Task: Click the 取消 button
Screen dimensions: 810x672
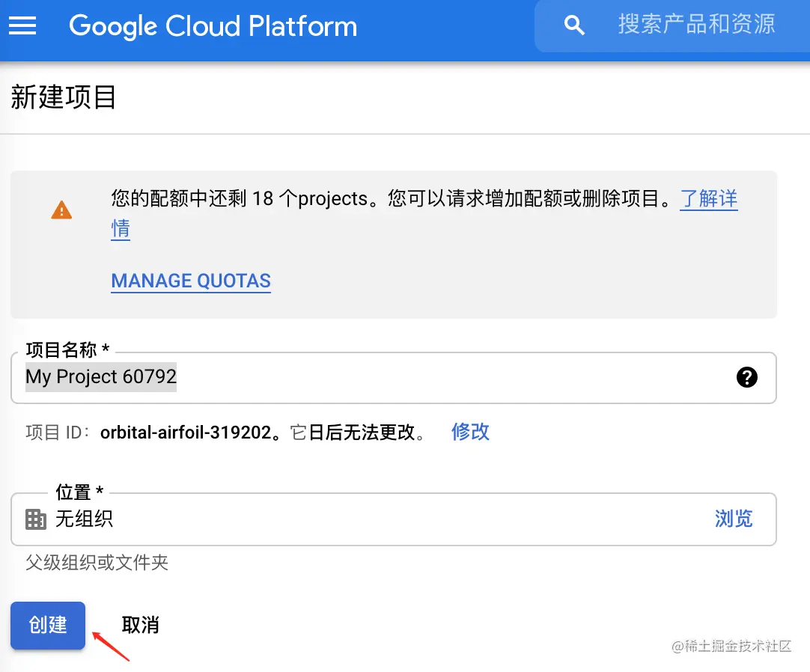Action: (x=140, y=625)
